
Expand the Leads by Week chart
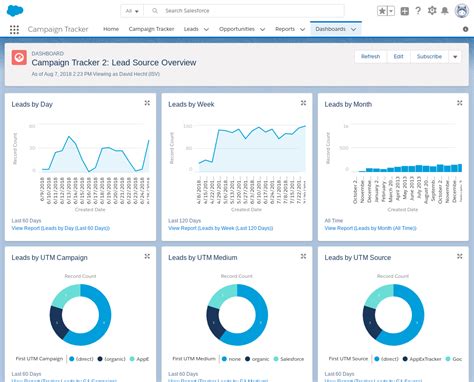click(x=303, y=103)
